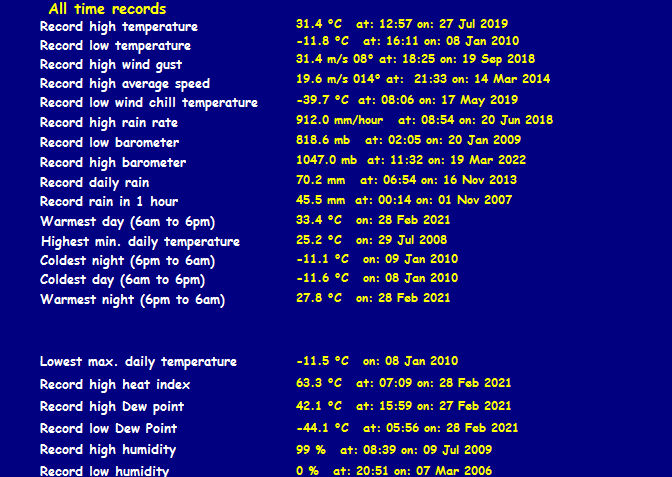
Task: Click the value '1047.0 mb at: 11:32 on: 19 Mar 2022'
Action: (411, 160)
